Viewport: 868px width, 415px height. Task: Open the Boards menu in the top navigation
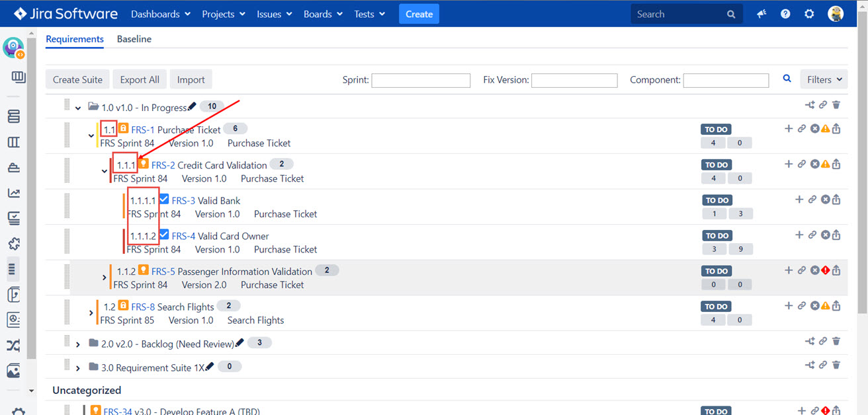(x=323, y=14)
